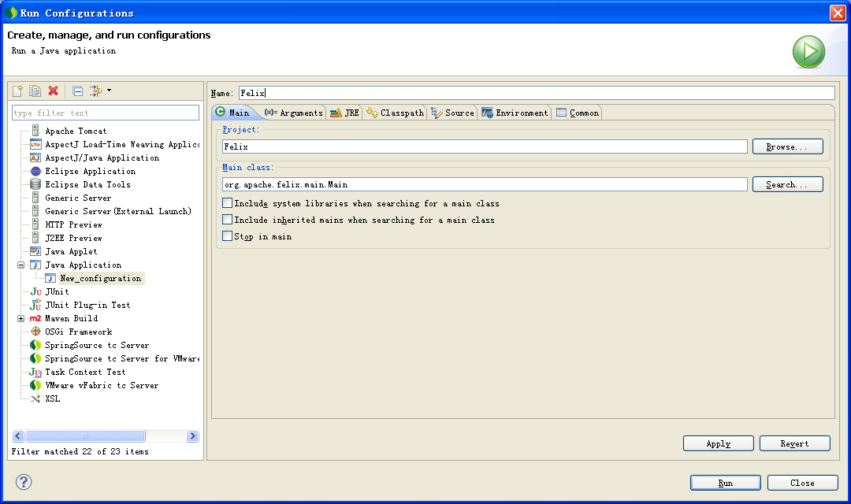
Task: Click the Apply button
Action: [x=718, y=443]
